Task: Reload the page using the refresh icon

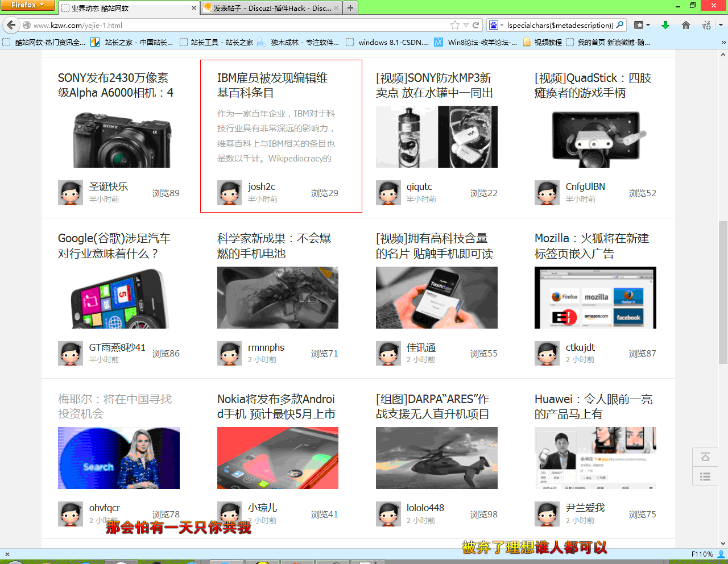Action: pos(475,25)
